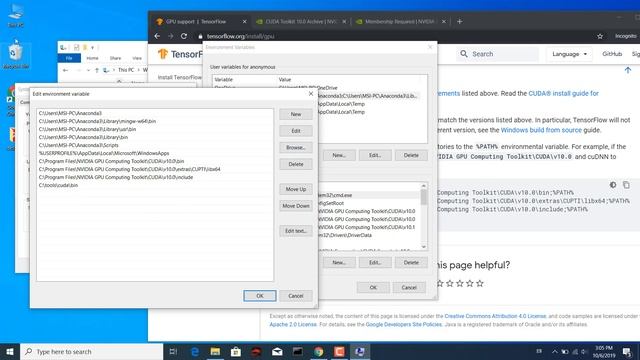Click Cancel in Environment Variables dialog

click(409, 287)
